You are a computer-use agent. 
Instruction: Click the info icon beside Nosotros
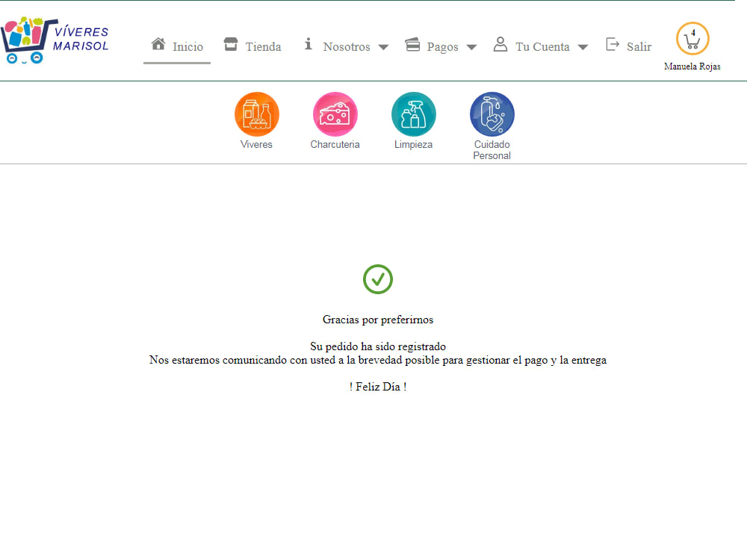309,44
